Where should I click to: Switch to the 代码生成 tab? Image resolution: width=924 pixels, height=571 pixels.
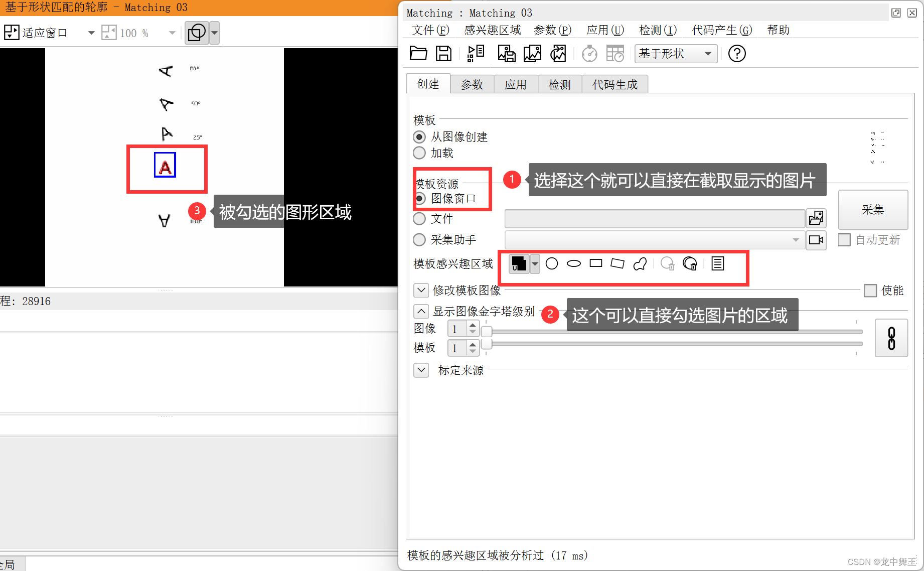point(615,84)
